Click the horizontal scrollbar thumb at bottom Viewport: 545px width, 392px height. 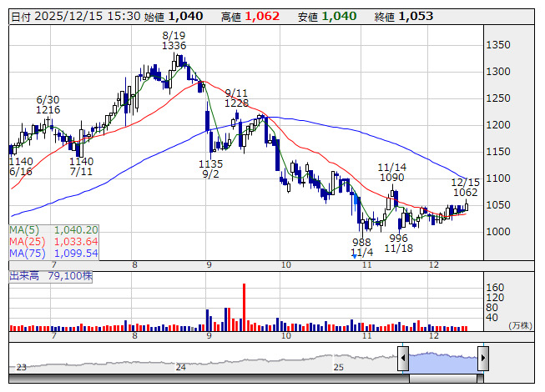pos(443,379)
